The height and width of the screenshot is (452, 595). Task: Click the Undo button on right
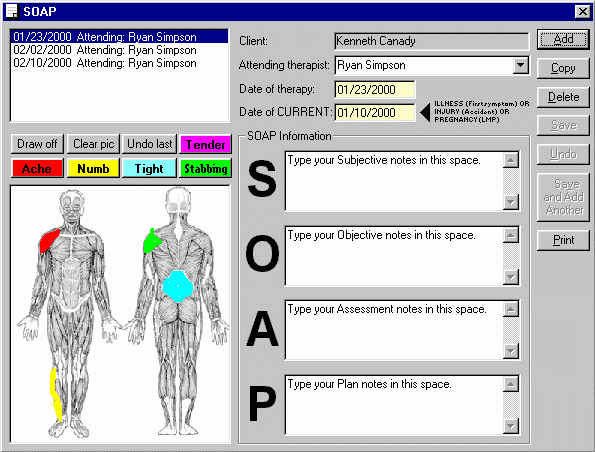pyautogui.click(x=564, y=154)
